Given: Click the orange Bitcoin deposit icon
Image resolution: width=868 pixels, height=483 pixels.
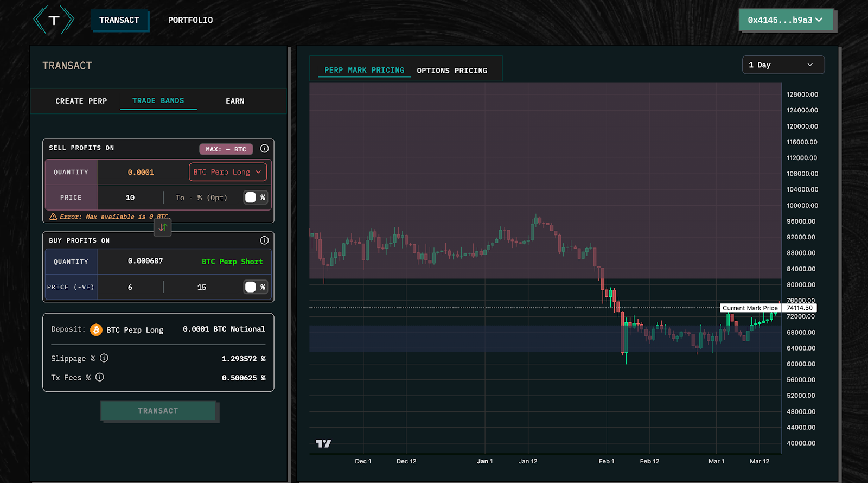Looking at the screenshot, I should (x=96, y=330).
